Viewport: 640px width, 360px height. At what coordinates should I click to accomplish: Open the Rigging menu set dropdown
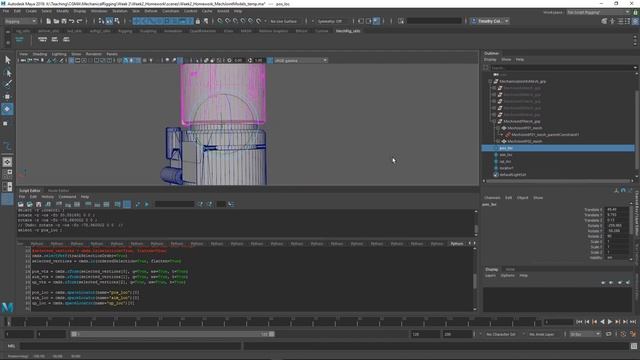[x=20, y=21]
